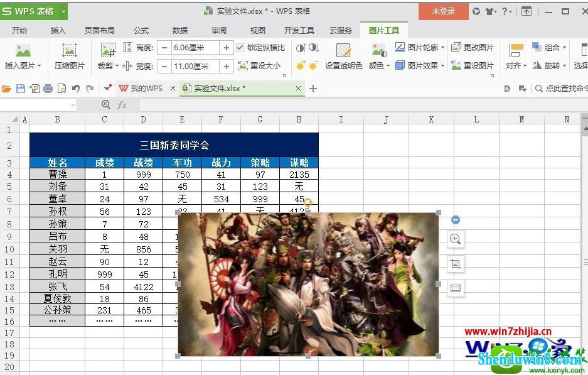The width and height of the screenshot is (588, 375).
Task: Click Set Transparent Color (设置透明色) icon
Action: (x=343, y=50)
